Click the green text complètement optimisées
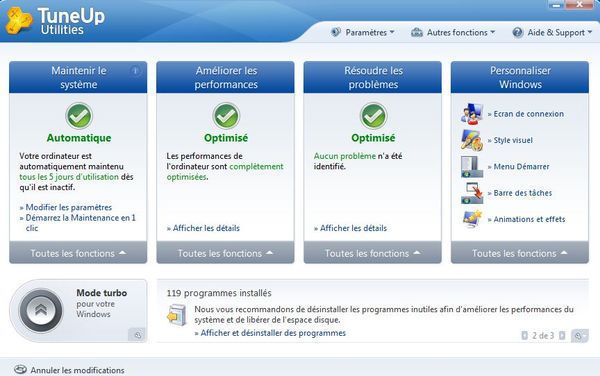 point(225,172)
